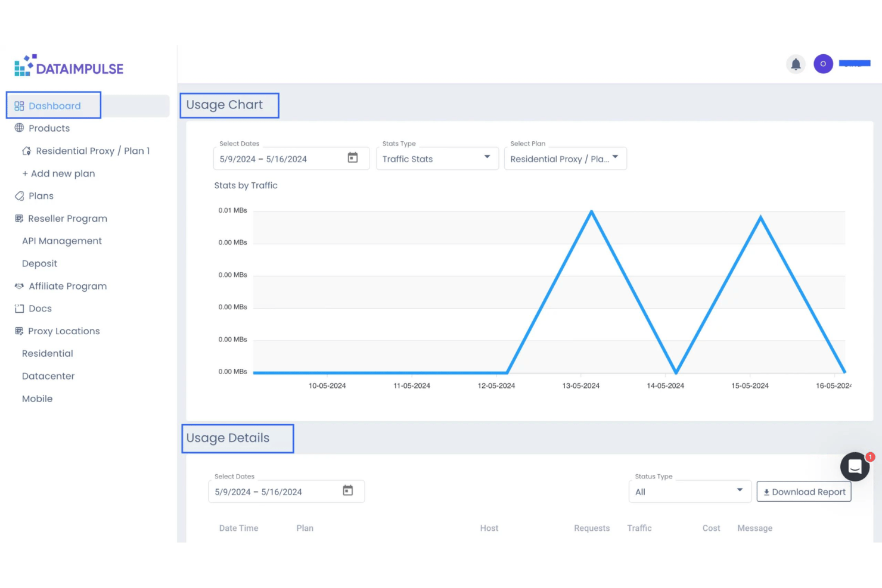Screen dimensions: 882x588
Task: Click the 14-05-2024 chart low point
Action: [676, 372]
